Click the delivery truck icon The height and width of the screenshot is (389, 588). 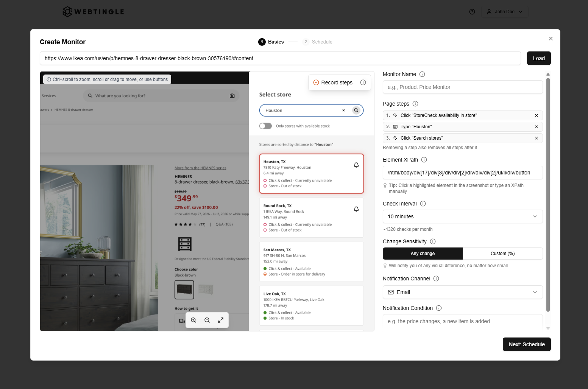(x=182, y=321)
